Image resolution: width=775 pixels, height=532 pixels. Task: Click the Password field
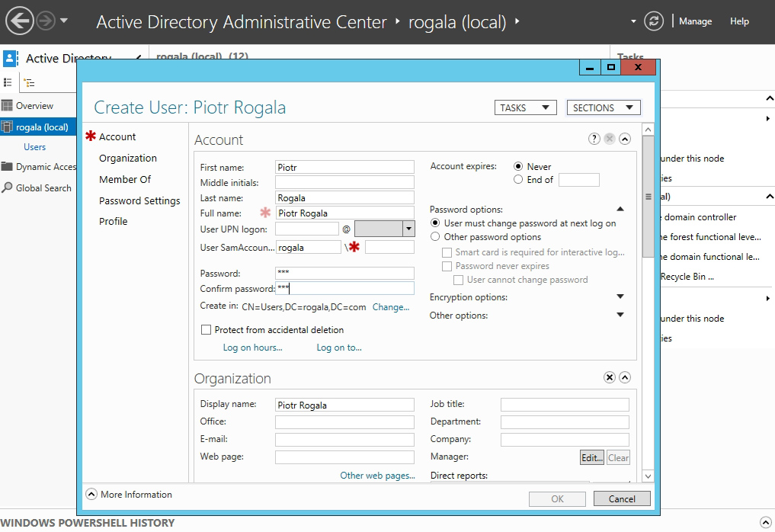pyautogui.click(x=344, y=273)
